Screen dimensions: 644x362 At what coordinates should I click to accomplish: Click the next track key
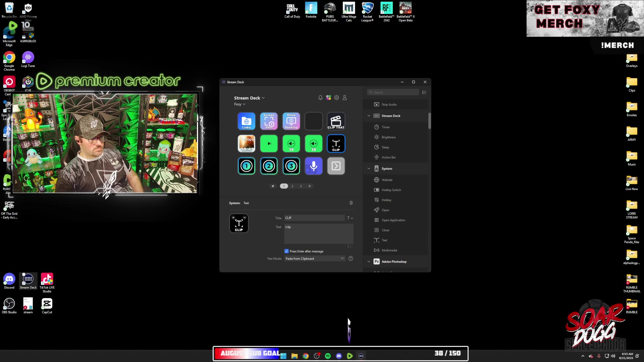coord(269,143)
